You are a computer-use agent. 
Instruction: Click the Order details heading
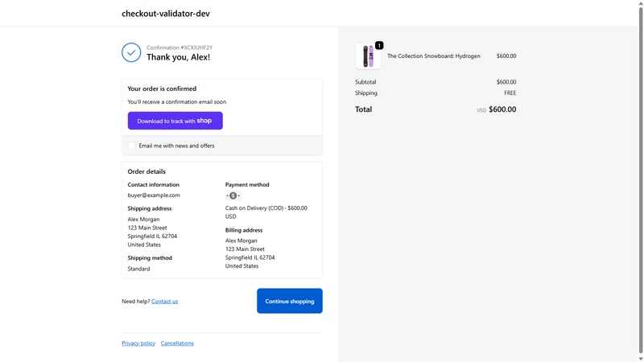pyautogui.click(x=147, y=171)
